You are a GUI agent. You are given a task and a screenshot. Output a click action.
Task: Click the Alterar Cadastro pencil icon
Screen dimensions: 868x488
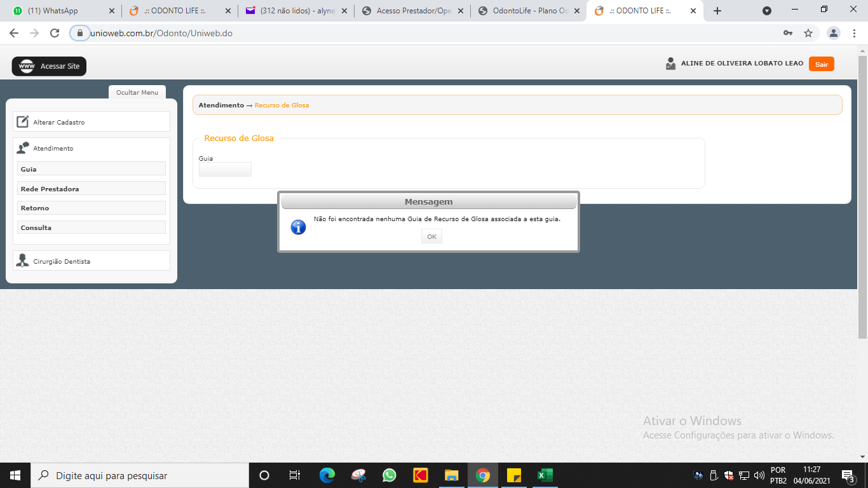[23, 121]
